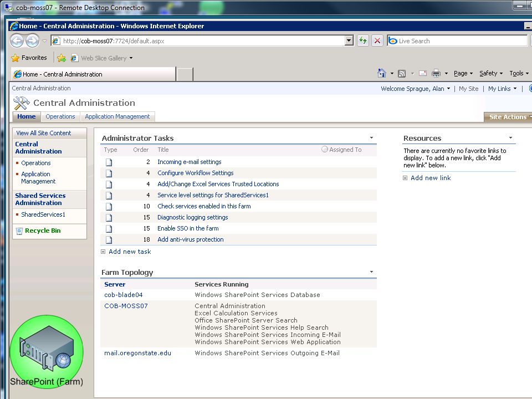Viewport: 532px width, 399px height.
Task: Open SharedServices1 link in sidebar
Action: (x=43, y=214)
